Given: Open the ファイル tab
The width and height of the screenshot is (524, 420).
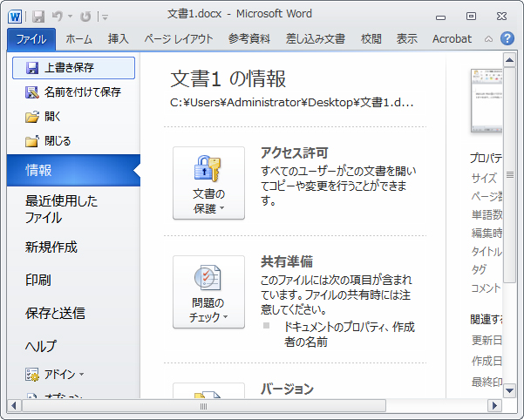Looking at the screenshot, I should point(31,39).
